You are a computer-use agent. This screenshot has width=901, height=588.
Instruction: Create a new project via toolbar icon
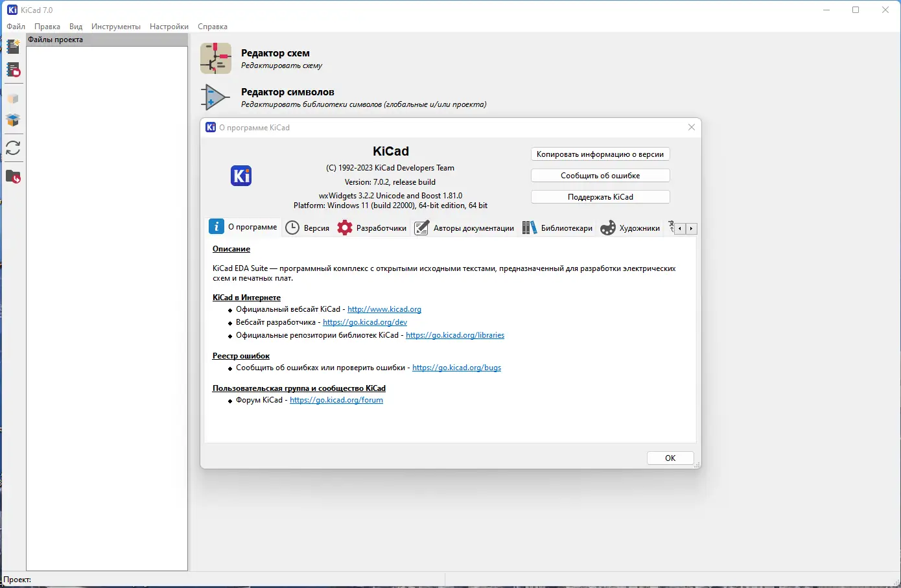click(13, 47)
